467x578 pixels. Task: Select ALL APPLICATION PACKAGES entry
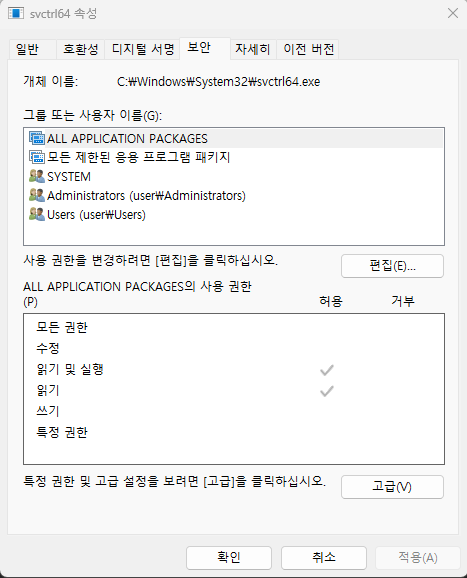coord(234,139)
